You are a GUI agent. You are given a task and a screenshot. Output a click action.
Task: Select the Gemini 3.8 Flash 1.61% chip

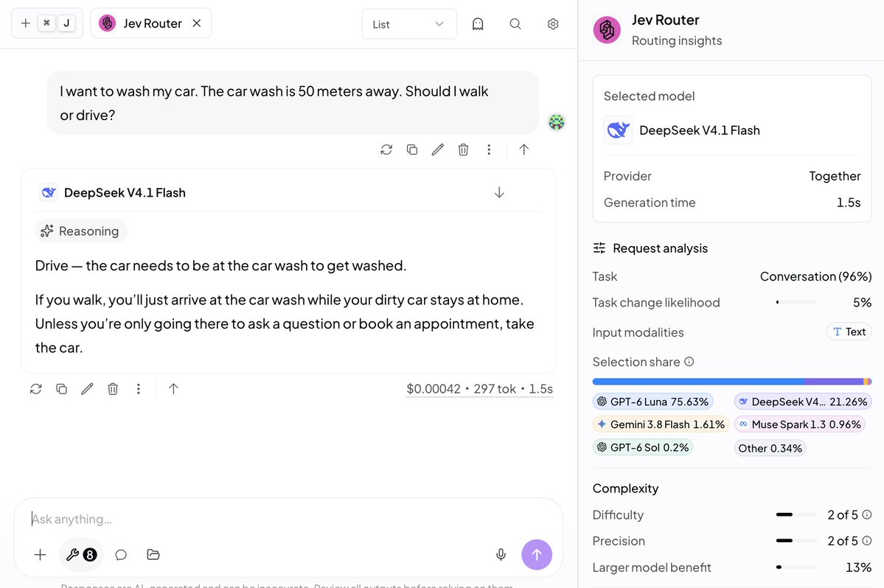(x=661, y=424)
